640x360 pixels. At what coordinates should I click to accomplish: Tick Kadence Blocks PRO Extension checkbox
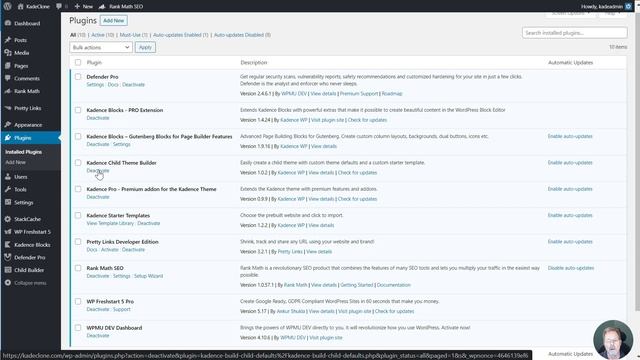point(78,110)
